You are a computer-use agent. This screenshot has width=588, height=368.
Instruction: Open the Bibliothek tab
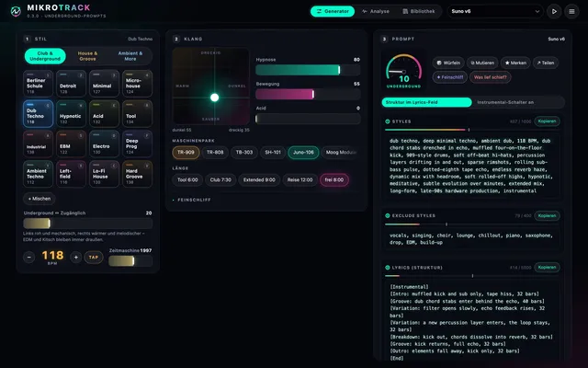[419, 11]
